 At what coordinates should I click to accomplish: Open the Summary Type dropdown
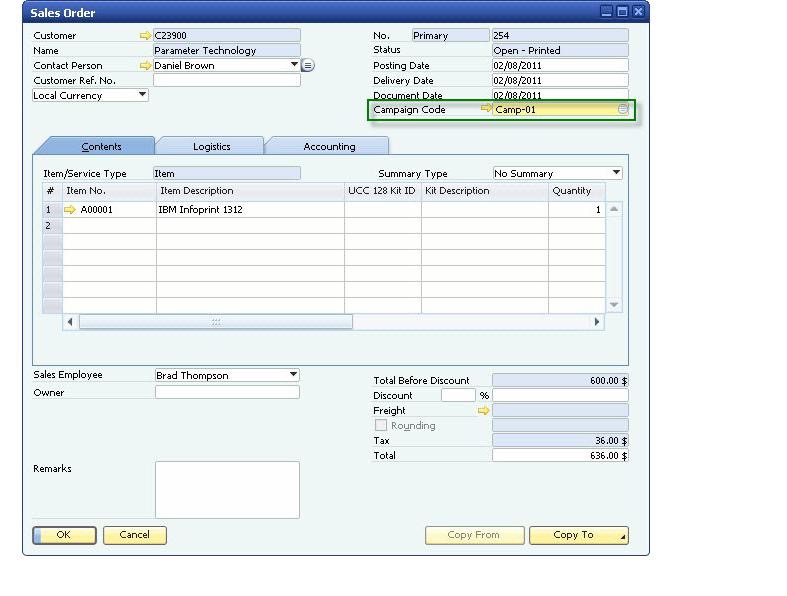click(x=616, y=173)
